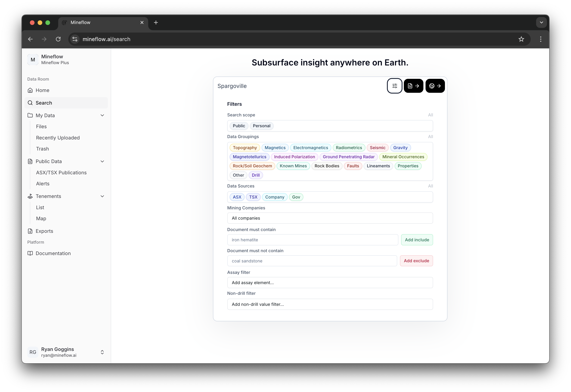
Task: Collapse the My Data section chevron
Action: click(102, 115)
